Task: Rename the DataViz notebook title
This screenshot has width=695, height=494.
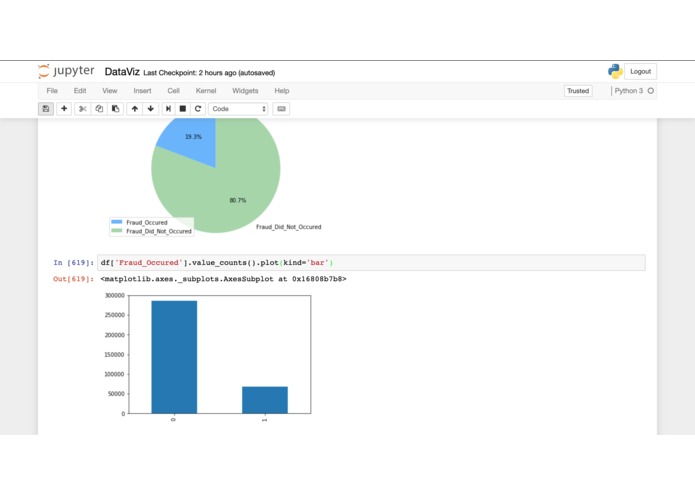Action: tap(122, 72)
